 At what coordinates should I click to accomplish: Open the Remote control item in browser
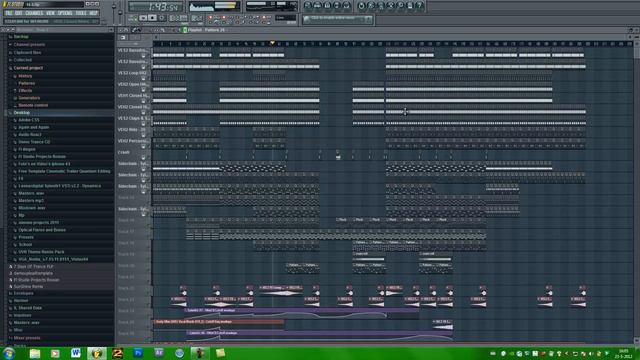pos(33,105)
